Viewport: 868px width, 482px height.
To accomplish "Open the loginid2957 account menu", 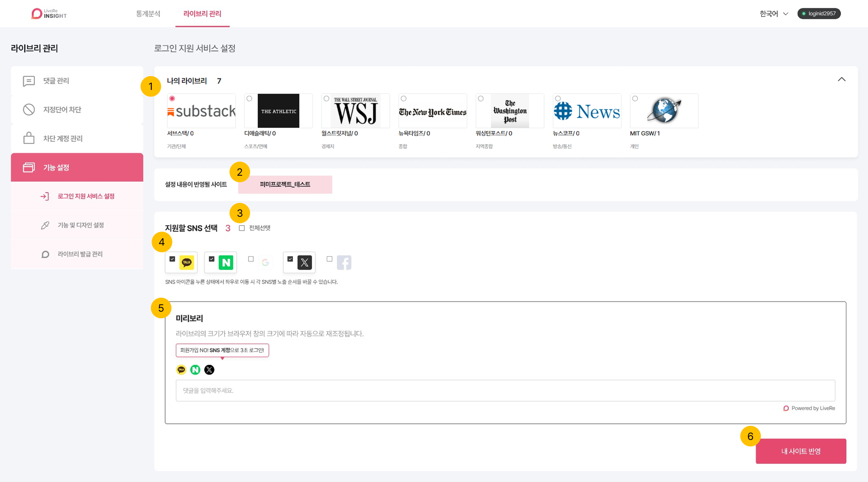I will coord(819,14).
